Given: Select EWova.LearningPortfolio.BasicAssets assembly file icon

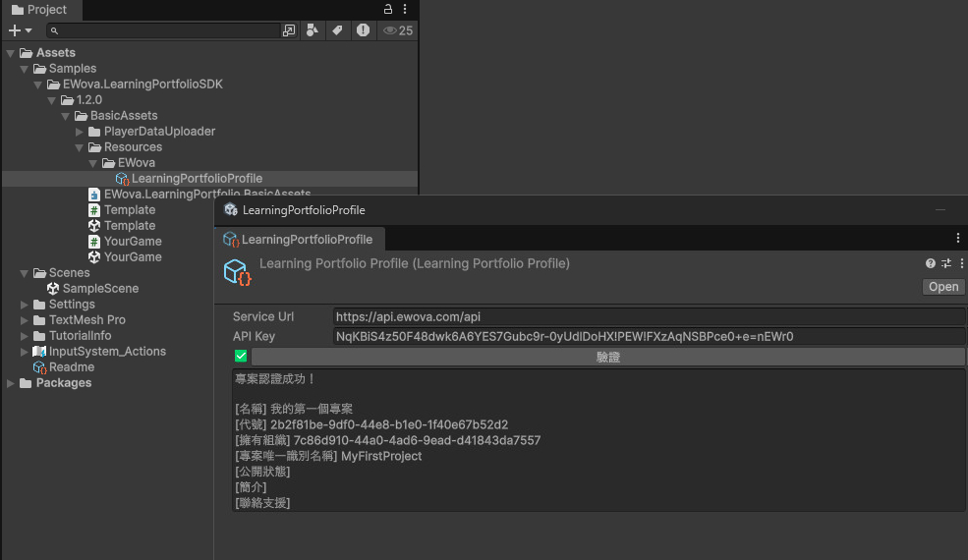Looking at the screenshot, I should coord(93,195).
